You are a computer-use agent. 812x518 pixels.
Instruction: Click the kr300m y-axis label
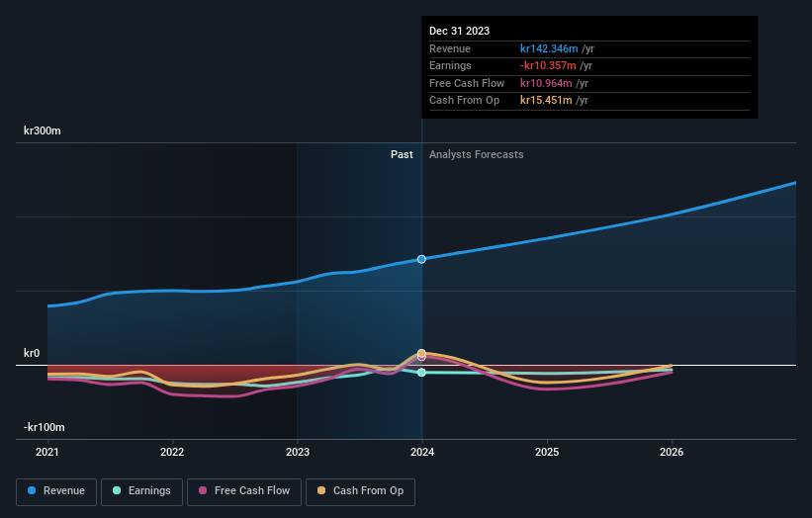[x=42, y=130]
